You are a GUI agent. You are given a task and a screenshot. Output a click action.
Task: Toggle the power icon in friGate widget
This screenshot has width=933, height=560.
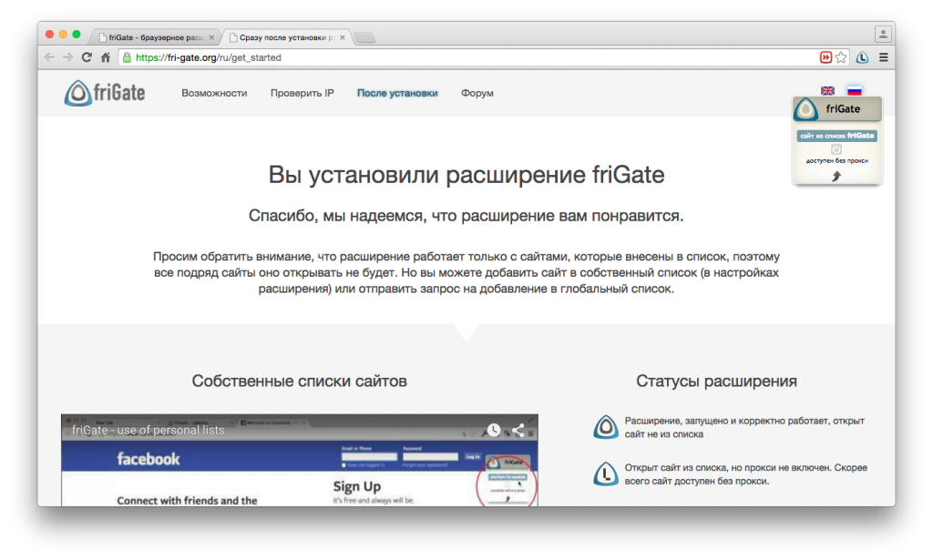[836, 149]
